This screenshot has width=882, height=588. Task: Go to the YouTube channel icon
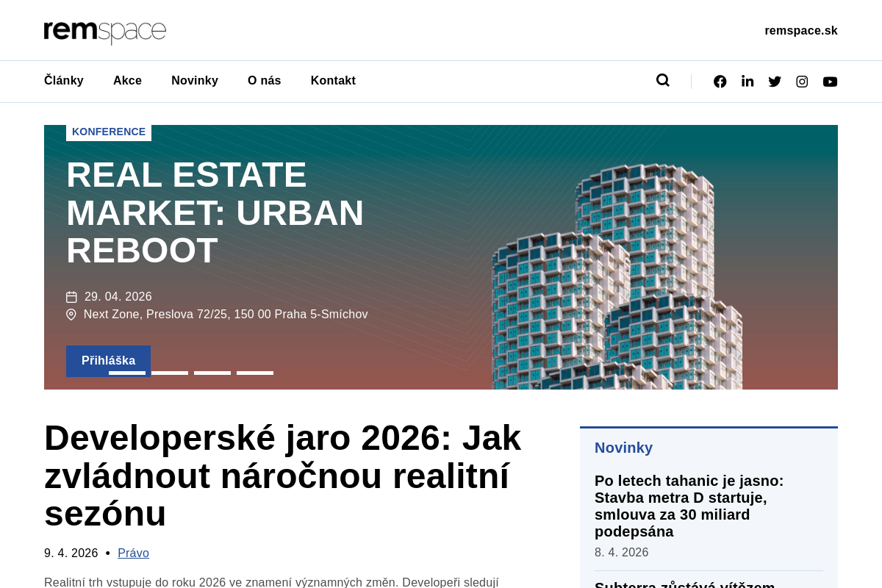click(830, 82)
